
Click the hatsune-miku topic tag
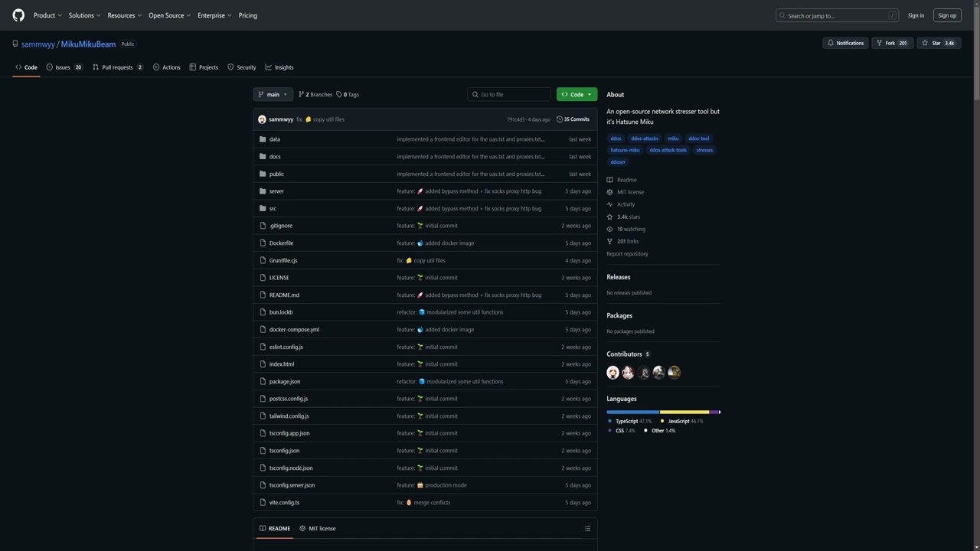click(x=625, y=150)
